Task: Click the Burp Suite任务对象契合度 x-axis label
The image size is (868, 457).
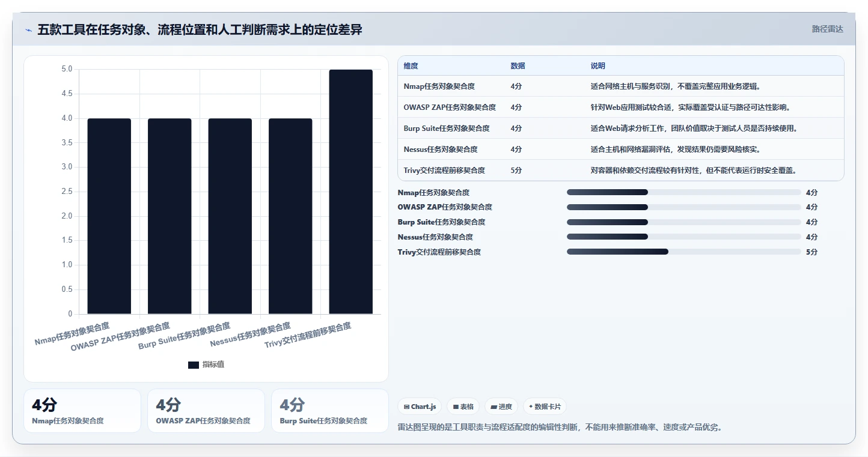Action: pos(185,336)
